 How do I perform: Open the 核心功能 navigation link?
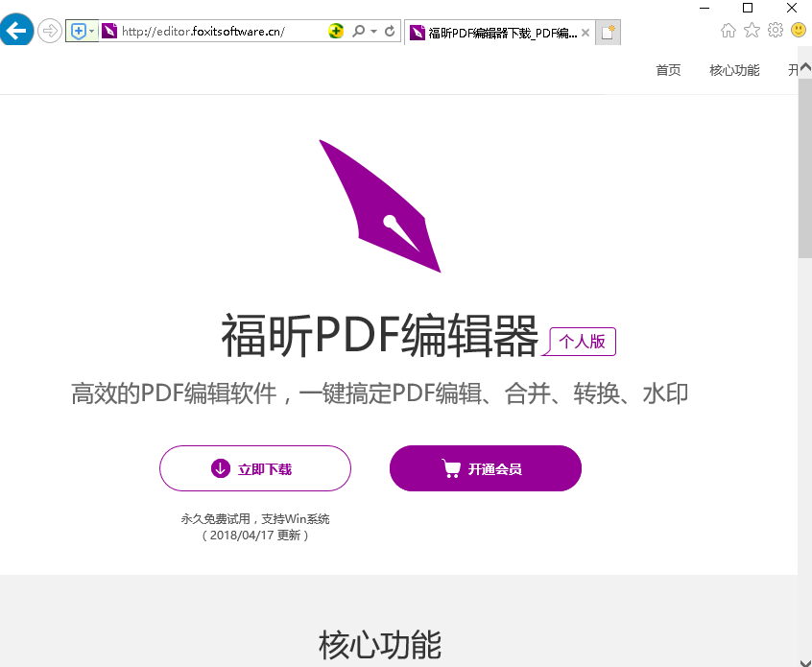coord(734,70)
